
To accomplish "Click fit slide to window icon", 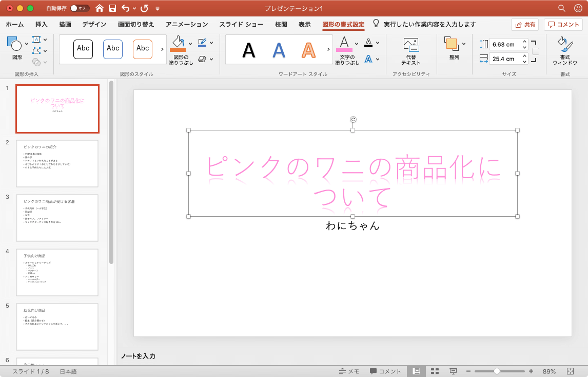I will 570,371.
